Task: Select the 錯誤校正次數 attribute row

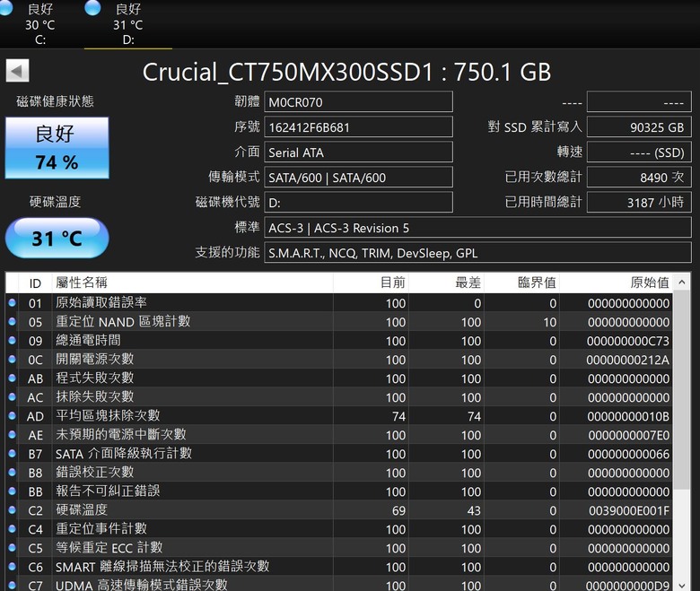Action: [339, 473]
